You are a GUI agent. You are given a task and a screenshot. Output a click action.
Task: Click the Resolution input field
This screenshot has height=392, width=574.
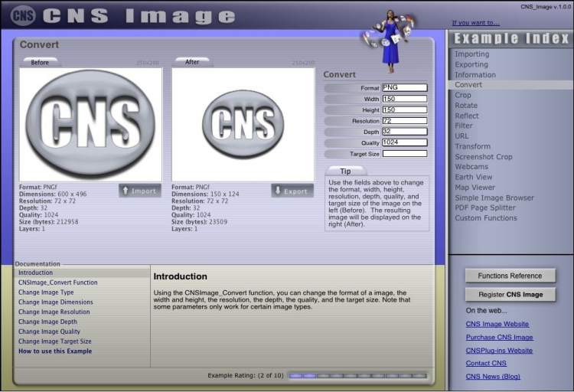click(x=405, y=121)
